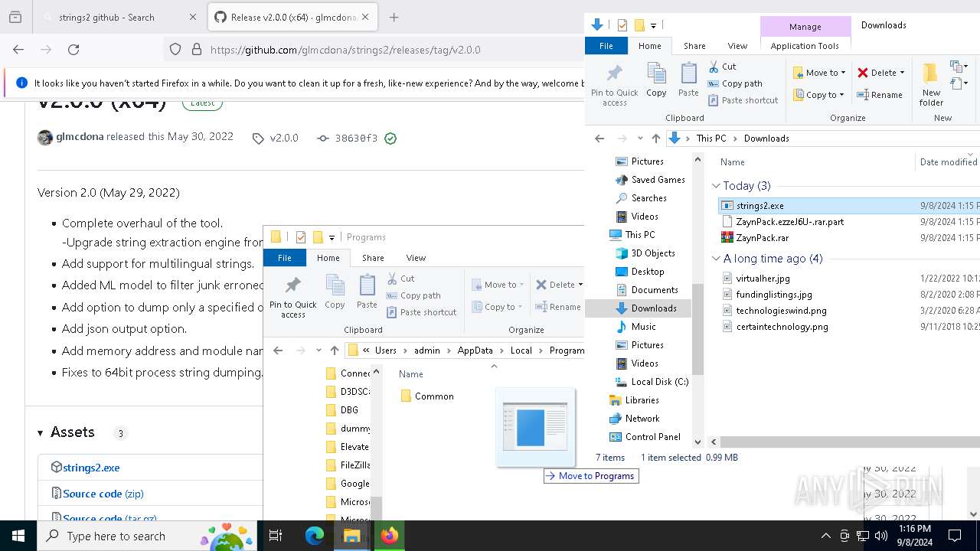Click the taskbar search box

(x=145, y=536)
